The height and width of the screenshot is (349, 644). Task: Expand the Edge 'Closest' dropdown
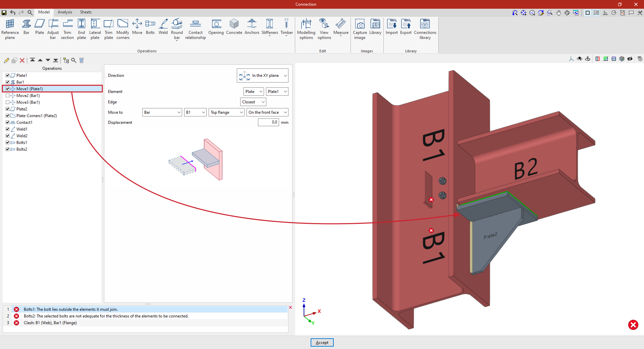[x=253, y=102]
